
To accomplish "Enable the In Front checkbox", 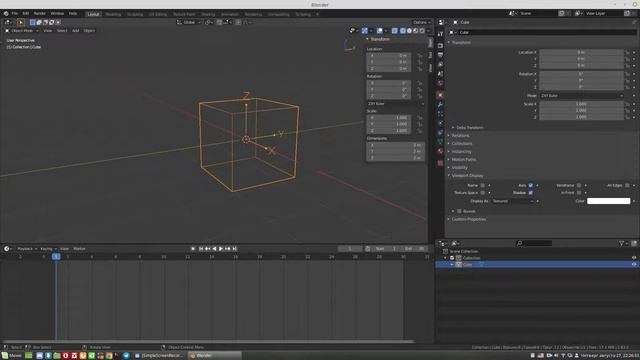I will click(x=579, y=193).
